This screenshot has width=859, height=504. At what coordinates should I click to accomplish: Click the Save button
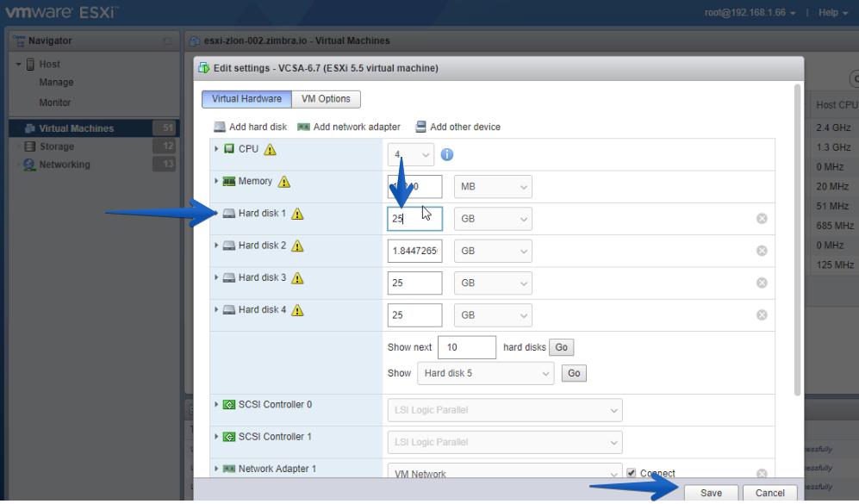711,493
